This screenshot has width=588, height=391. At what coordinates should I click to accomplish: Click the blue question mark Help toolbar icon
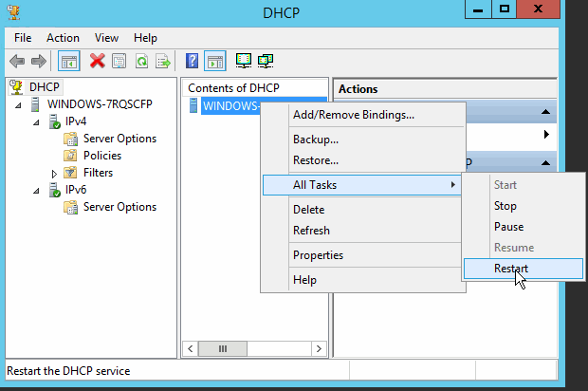click(x=192, y=61)
